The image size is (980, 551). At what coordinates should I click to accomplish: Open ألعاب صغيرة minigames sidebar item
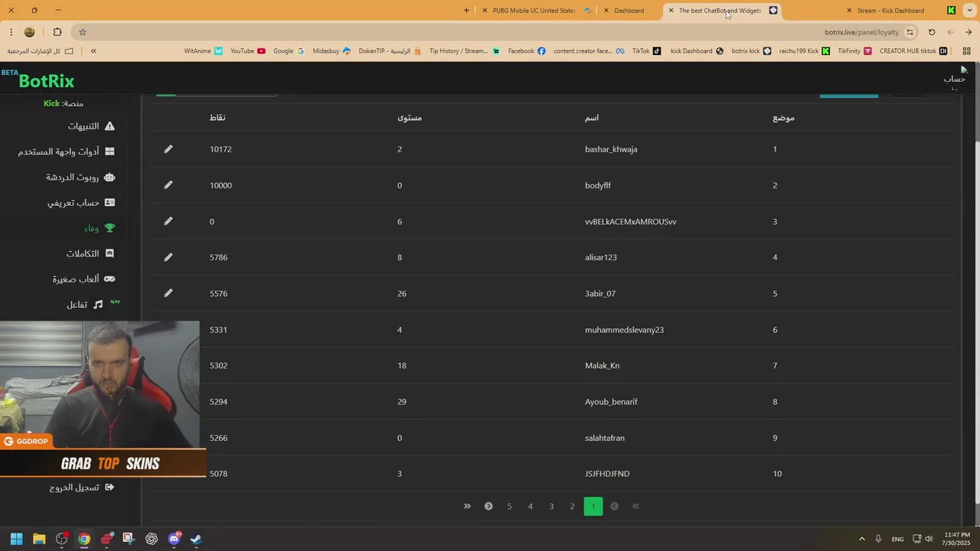click(83, 279)
